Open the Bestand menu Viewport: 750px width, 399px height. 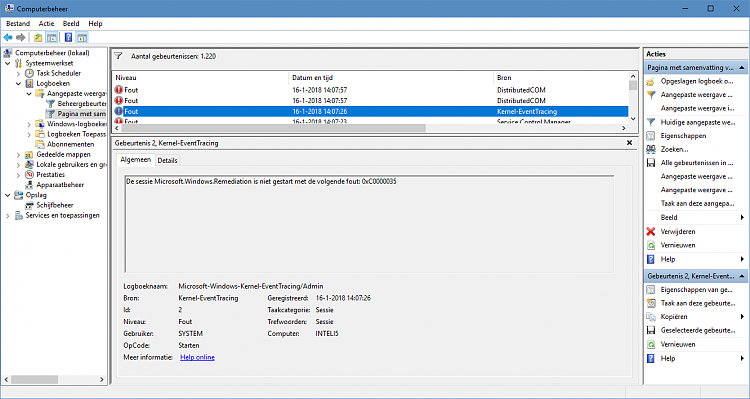coord(18,23)
